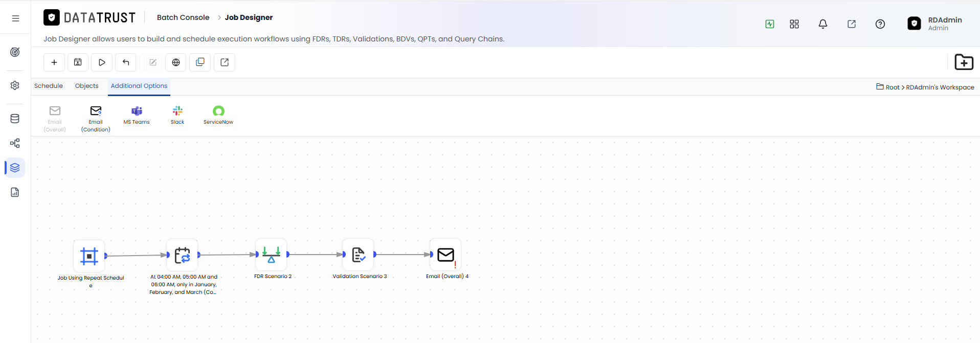980x343 pixels.
Task: Select the MS Teams option icon
Action: tap(137, 115)
